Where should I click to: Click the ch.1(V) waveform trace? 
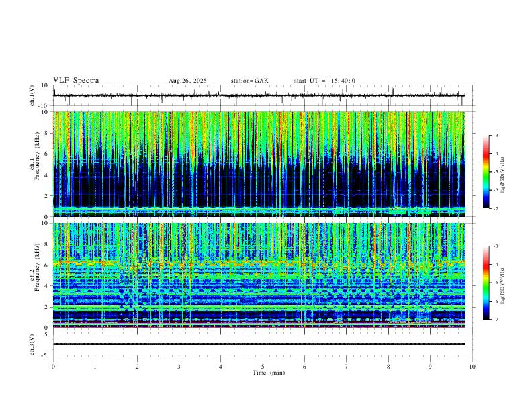click(x=259, y=95)
